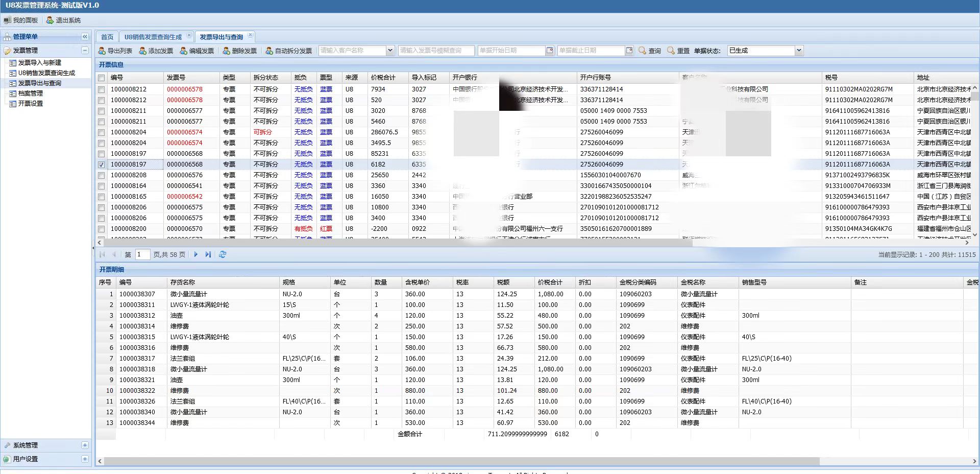Click 无抵负 link in row 1000008165

[x=303, y=197]
